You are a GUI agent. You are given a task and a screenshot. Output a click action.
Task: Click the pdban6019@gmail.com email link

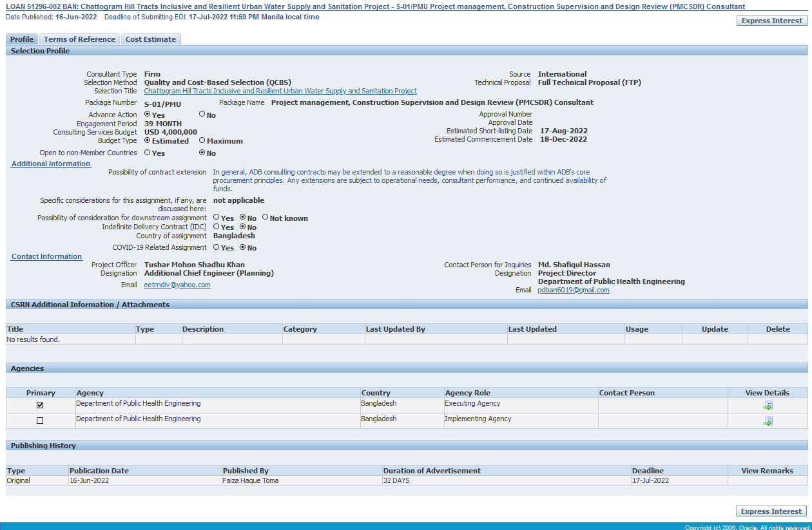[573, 290]
